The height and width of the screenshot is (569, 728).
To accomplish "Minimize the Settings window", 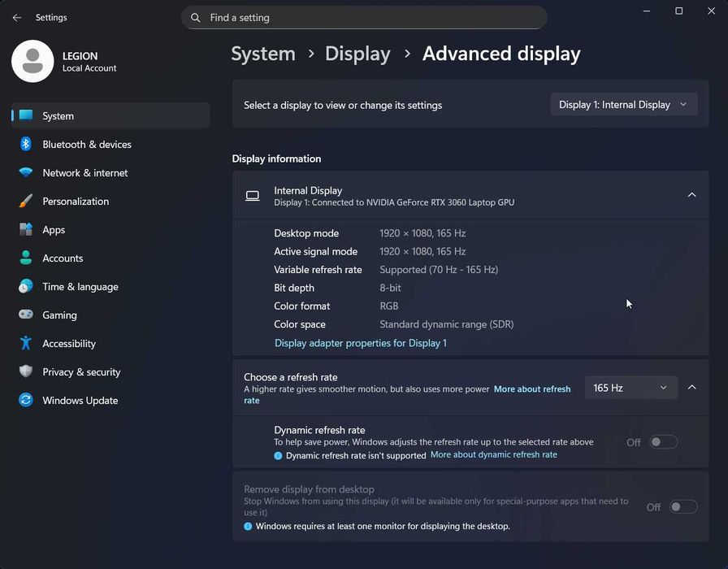I will (x=646, y=11).
